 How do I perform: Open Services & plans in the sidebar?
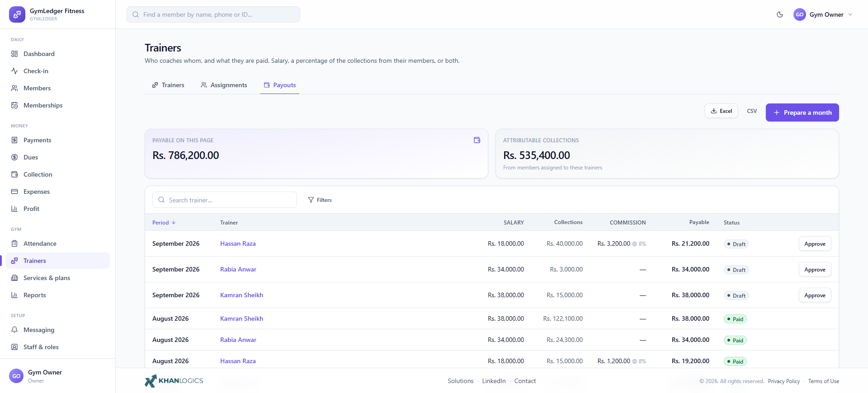(57, 278)
